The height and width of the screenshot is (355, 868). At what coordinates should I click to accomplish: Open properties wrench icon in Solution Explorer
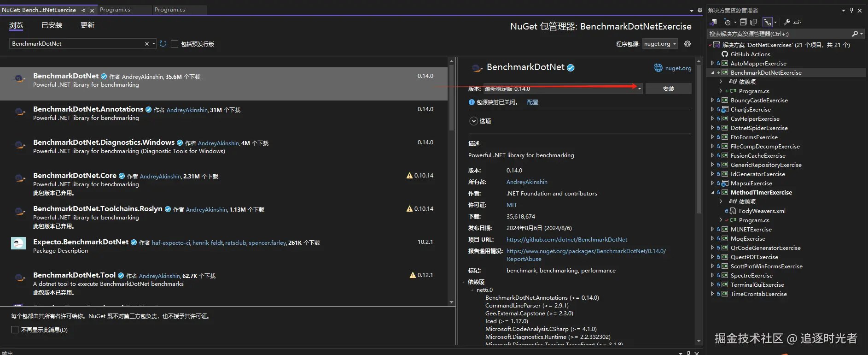coord(787,22)
